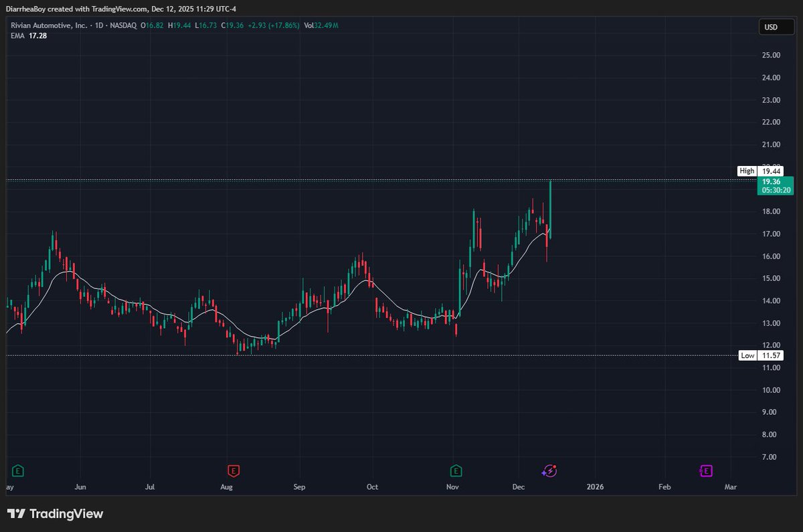This screenshot has height=532, width=803.
Task: Open the purple lightning event marker in December
Action: coord(549,470)
